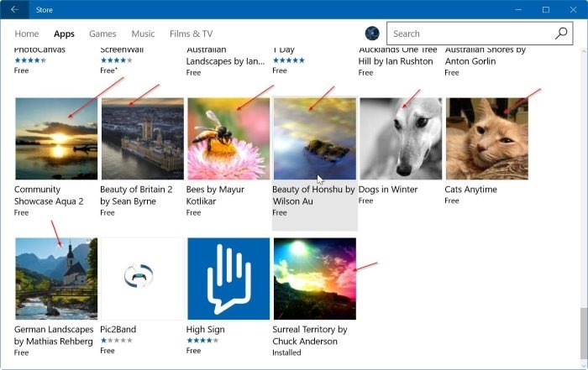Click Surreal Territory by Chuck Anderson title
This screenshot has height=370, width=588.
310,336
